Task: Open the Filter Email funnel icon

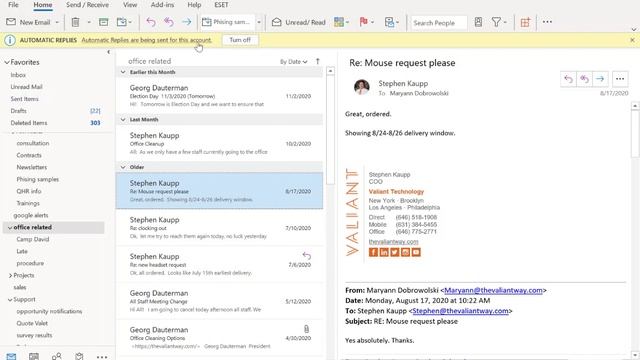Action: click(x=496, y=22)
